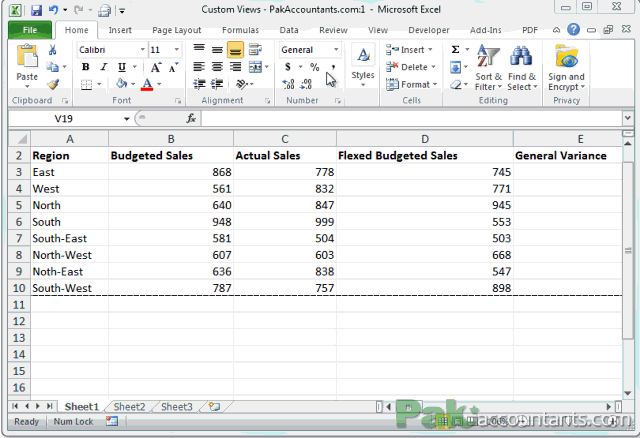Toggle Align Text Right
The image size is (640, 438).
[x=235, y=67]
